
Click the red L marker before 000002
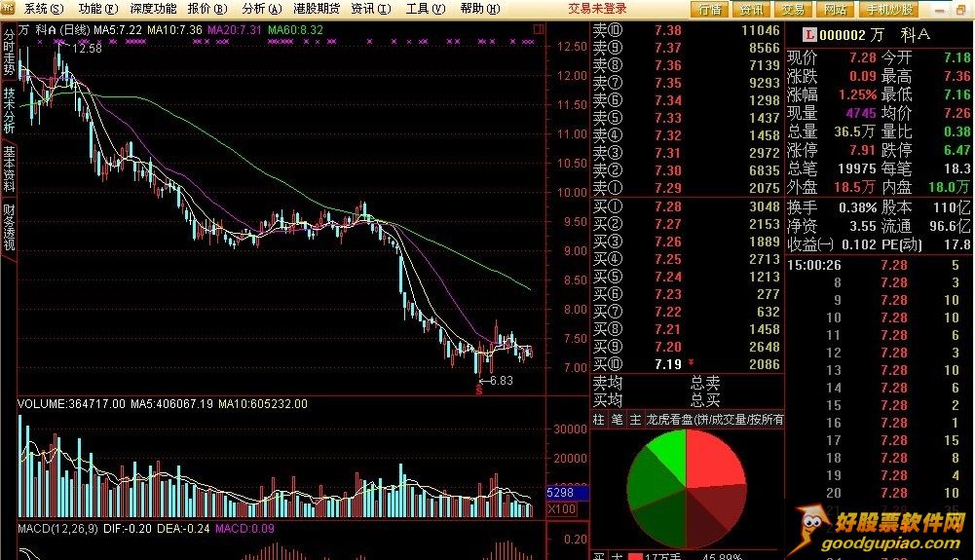coord(809,35)
